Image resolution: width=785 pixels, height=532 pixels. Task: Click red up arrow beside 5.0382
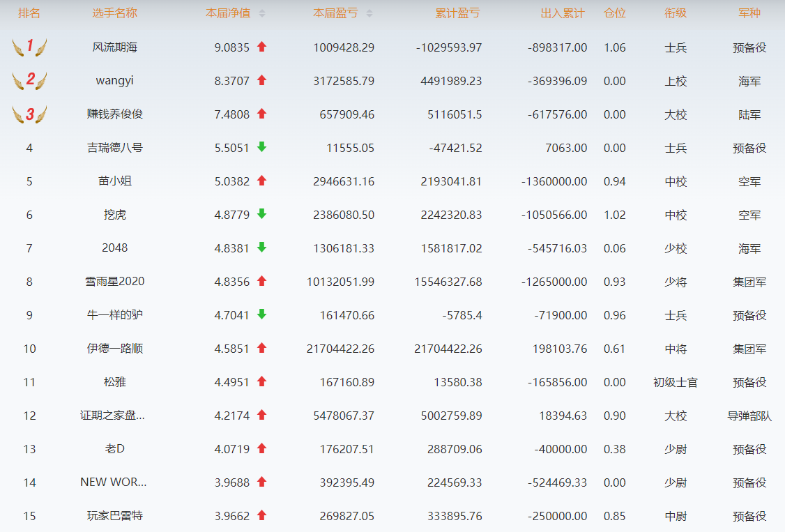261,181
